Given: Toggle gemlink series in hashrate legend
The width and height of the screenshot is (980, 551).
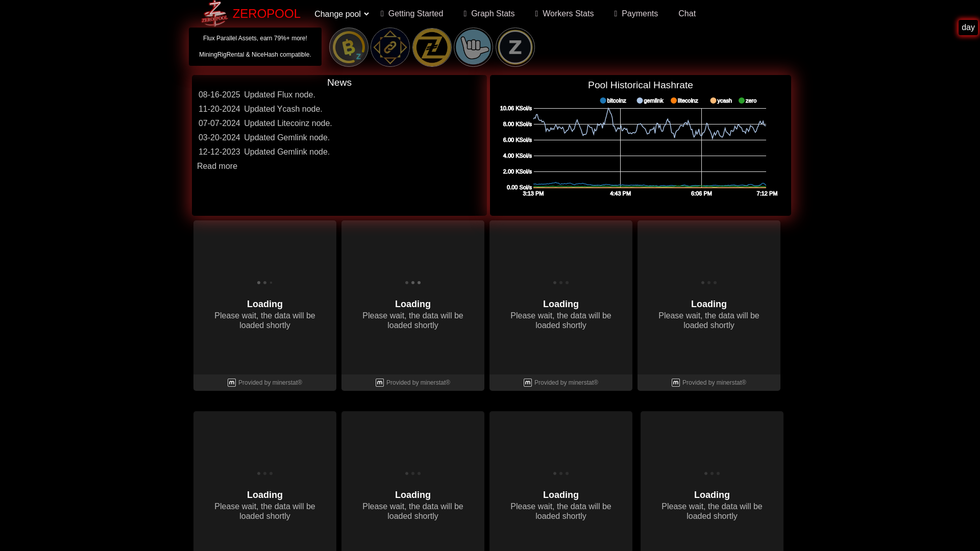Looking at the screenshot, I should tap(650, 101).
